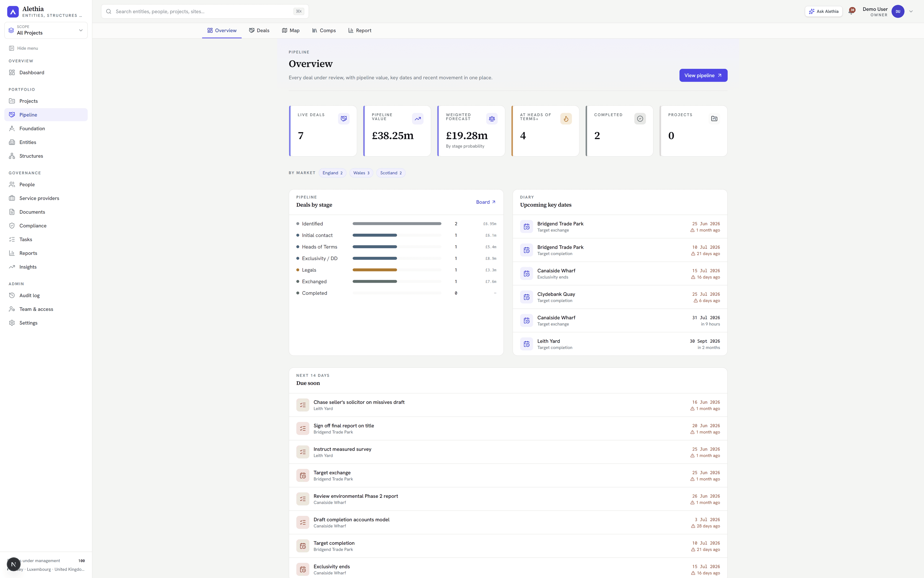Click calendar icon for Bridgend Trade Park exchange
The width and height of the screenshot is (924, 578).
point(526,227)
